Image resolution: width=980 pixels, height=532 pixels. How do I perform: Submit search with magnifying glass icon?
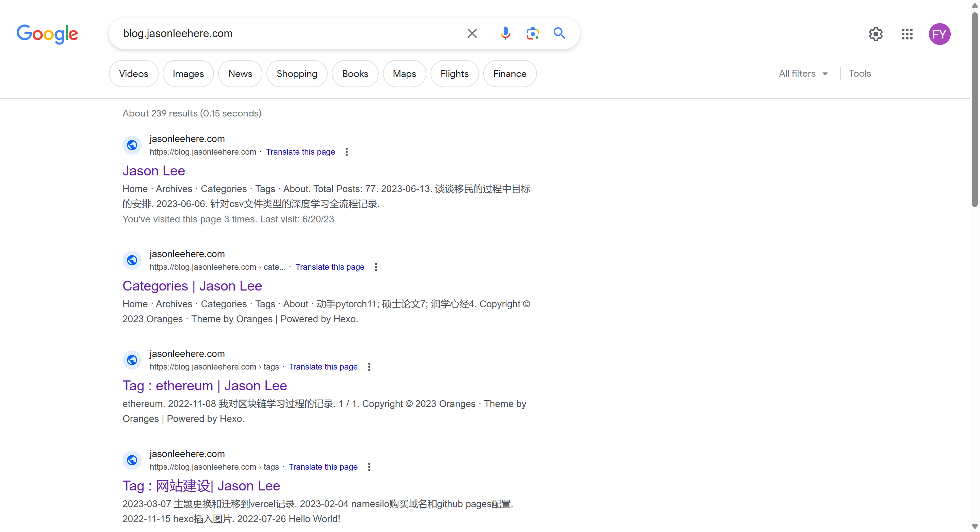tap(559, 33)
